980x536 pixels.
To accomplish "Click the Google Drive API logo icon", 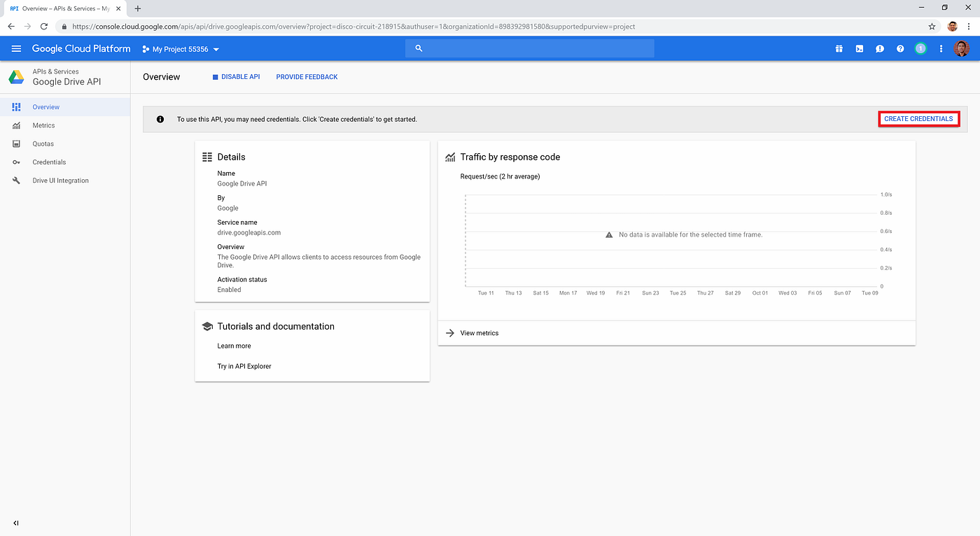I will point(16,76).
